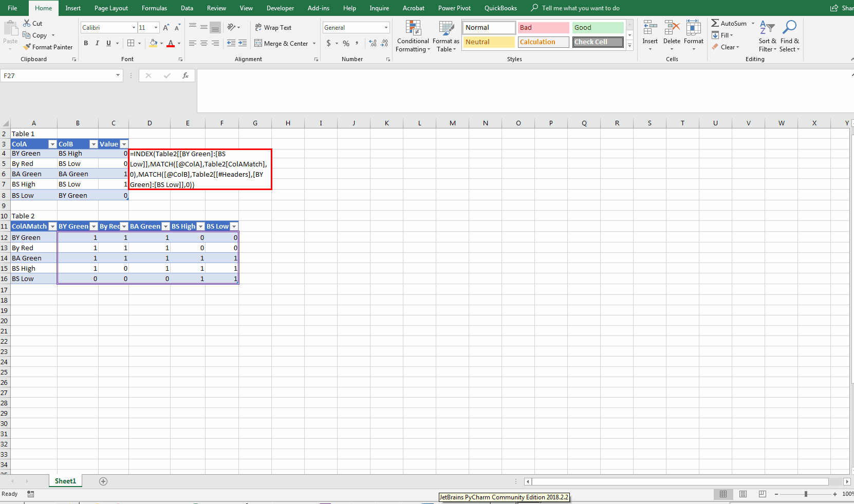
Task: Apply Percent Style formatting
Action: point(346,44)
